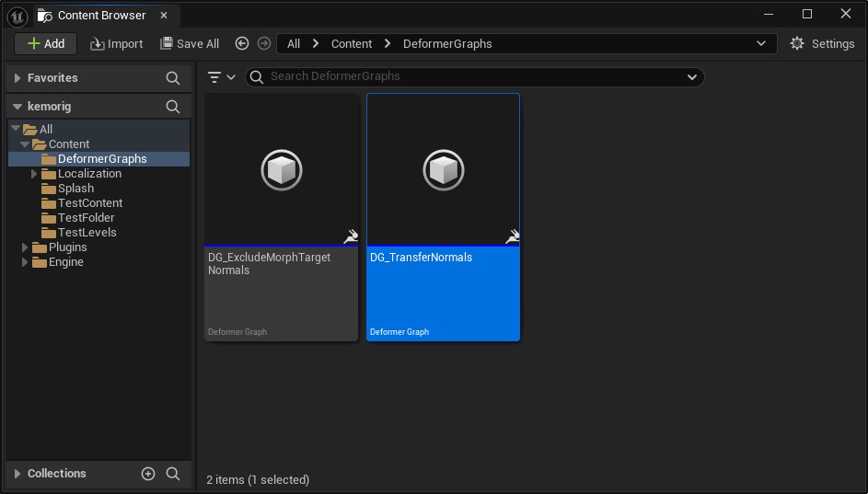Select the DG_ExcludeMorphTargetNormals asset thumbnail
This screenshot has height=494, width=868.
[281, 170]
